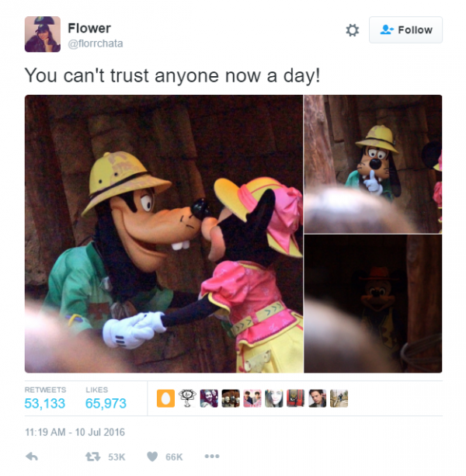Click the orange egg avatar

pos(165,398)
